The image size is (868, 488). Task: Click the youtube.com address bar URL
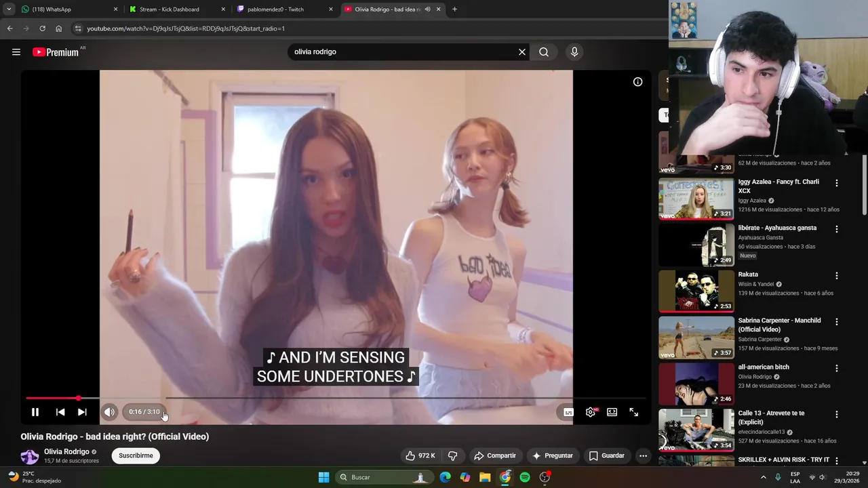coord(186,28)
